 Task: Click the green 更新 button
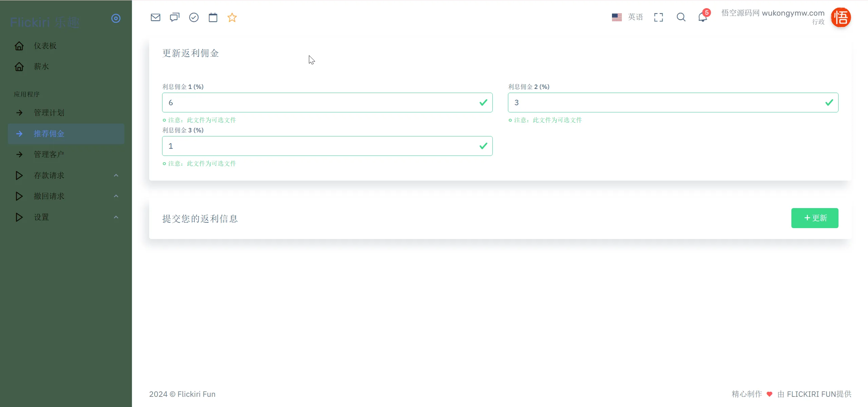(x=814, y=218)
